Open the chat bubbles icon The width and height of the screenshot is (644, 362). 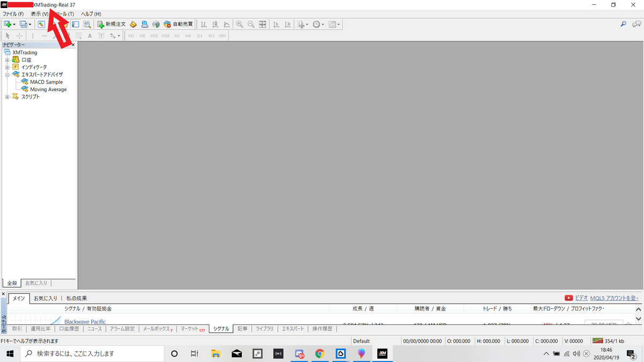tap(636, 24)
